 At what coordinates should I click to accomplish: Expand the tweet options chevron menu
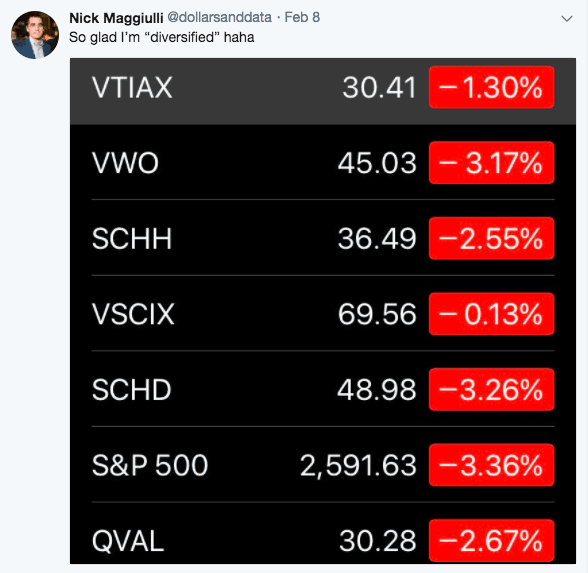(x=567, y=18)
